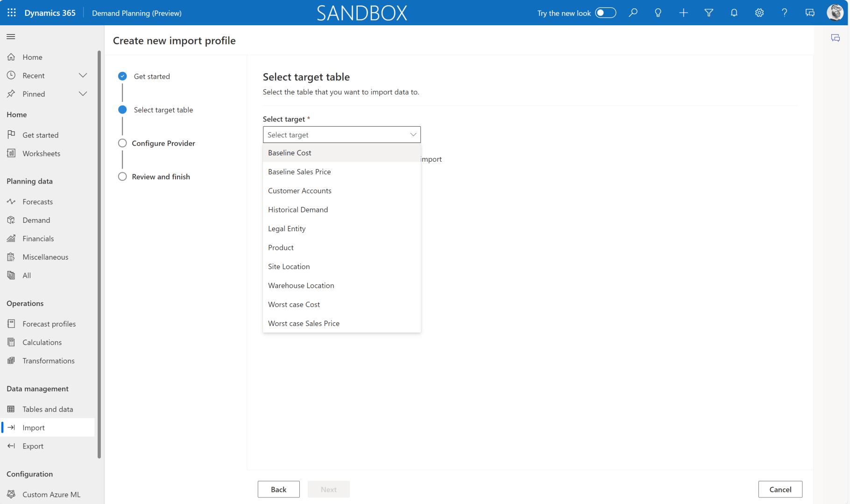The width and height of the screenshot is (850, 504).
Task: Collapse the Select target dropdown
Action: [x=413, y=135]
